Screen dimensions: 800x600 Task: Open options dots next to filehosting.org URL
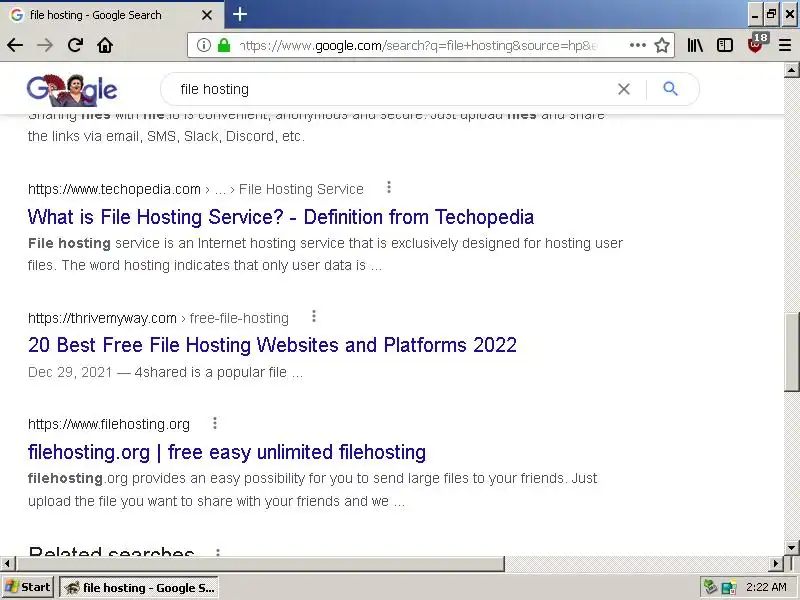(215, 423)
